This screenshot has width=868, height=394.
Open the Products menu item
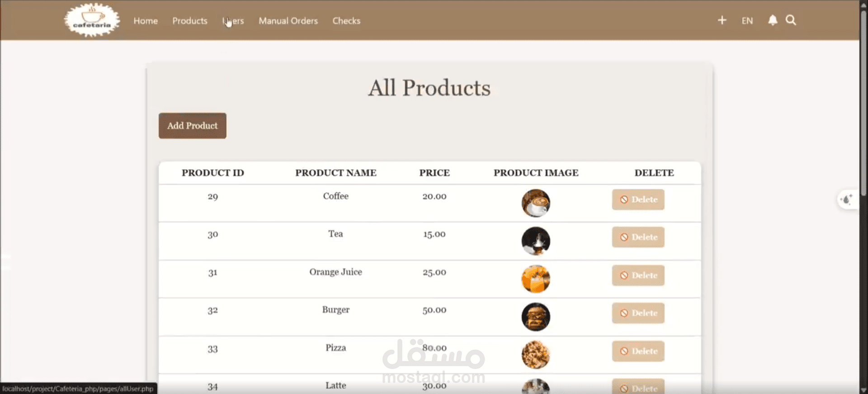pos(190,21)
